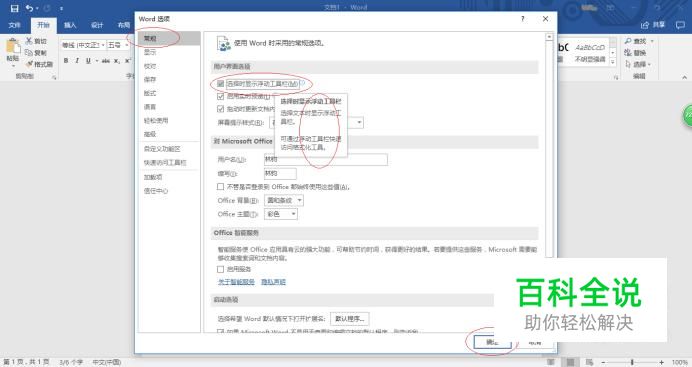Toggle Italic formatting in the ribbon
The image size is (692, 367).
coord(77,60)
